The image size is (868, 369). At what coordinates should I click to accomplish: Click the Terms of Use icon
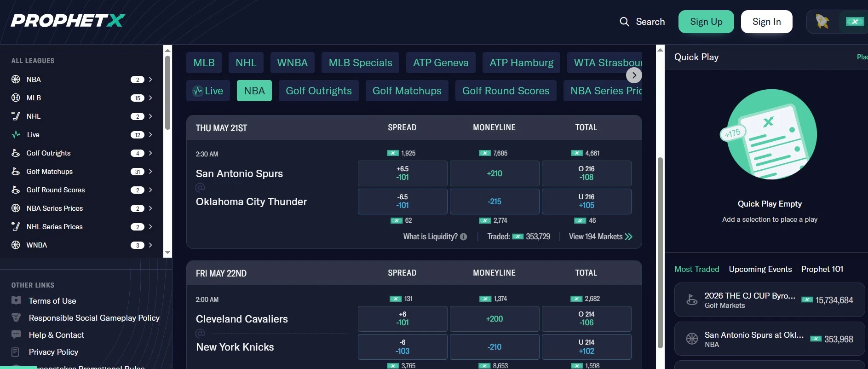pos(16,300)
